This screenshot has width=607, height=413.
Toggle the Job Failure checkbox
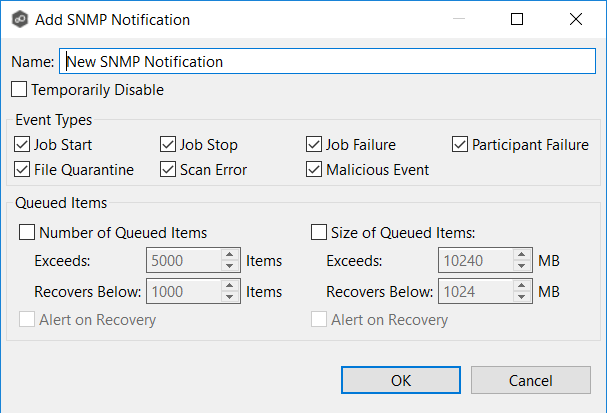[x=314, y=144]
